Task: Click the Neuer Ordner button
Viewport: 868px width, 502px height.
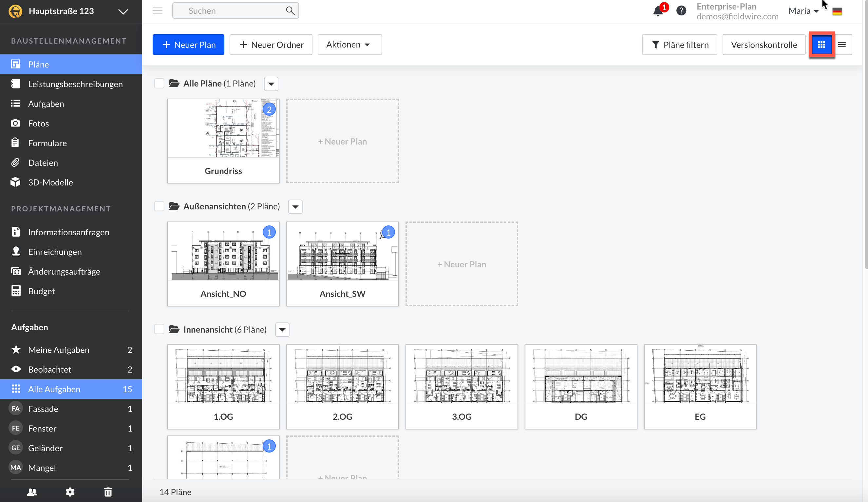Action: pos(271,45)
